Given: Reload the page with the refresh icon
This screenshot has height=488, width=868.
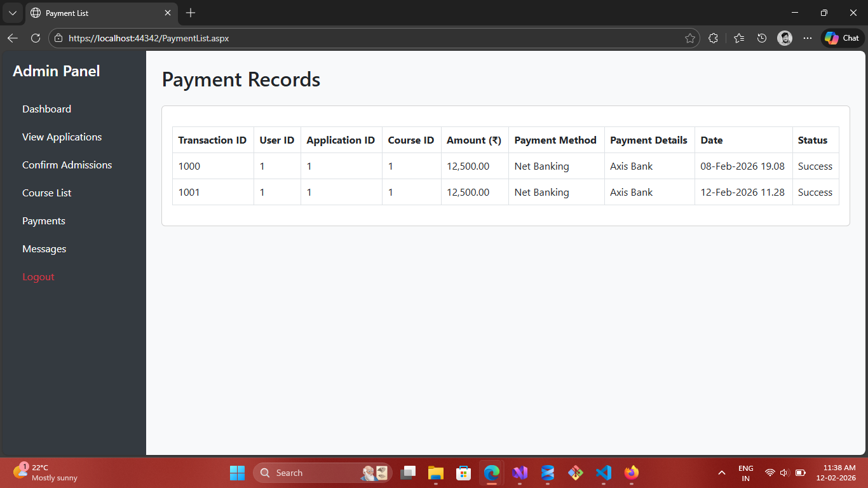Looking at the screenshot, I should tap(36, 38).
